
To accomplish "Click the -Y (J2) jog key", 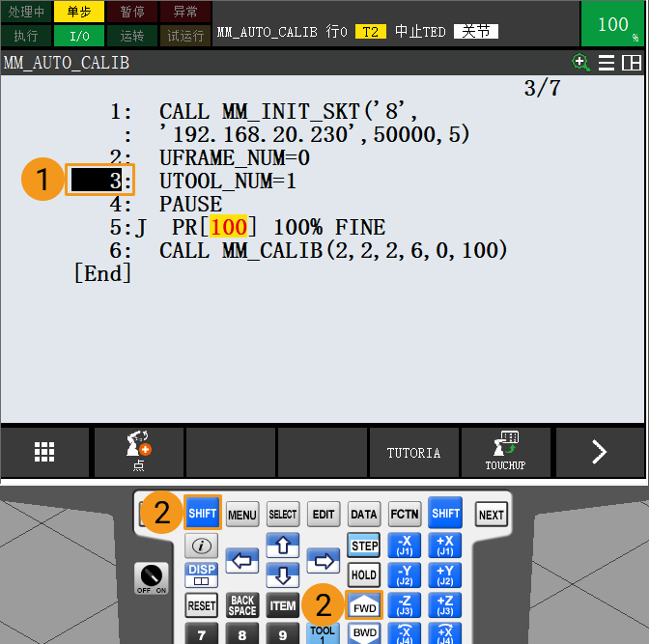I will pyautogui.click(x=405, y=575).
